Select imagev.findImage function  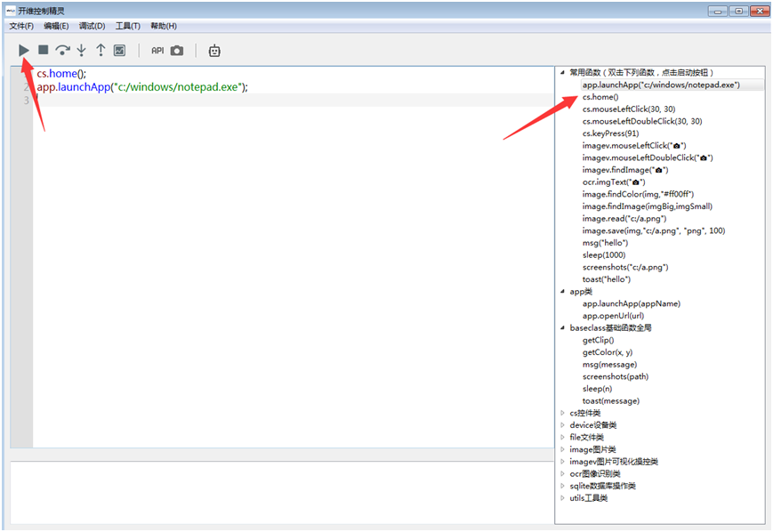pyautogui.click(x=625, y=170)
